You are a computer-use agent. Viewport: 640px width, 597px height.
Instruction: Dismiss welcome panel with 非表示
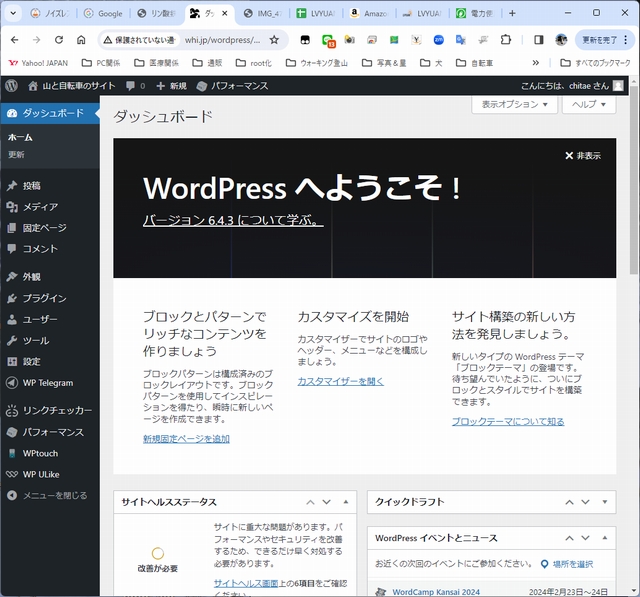click(x=582, y=155)
